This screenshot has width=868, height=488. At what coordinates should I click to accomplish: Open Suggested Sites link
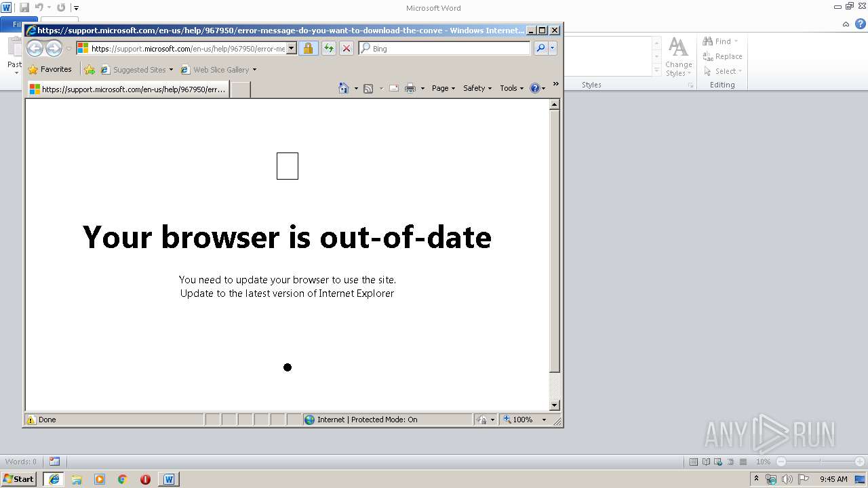pos(136,70)
